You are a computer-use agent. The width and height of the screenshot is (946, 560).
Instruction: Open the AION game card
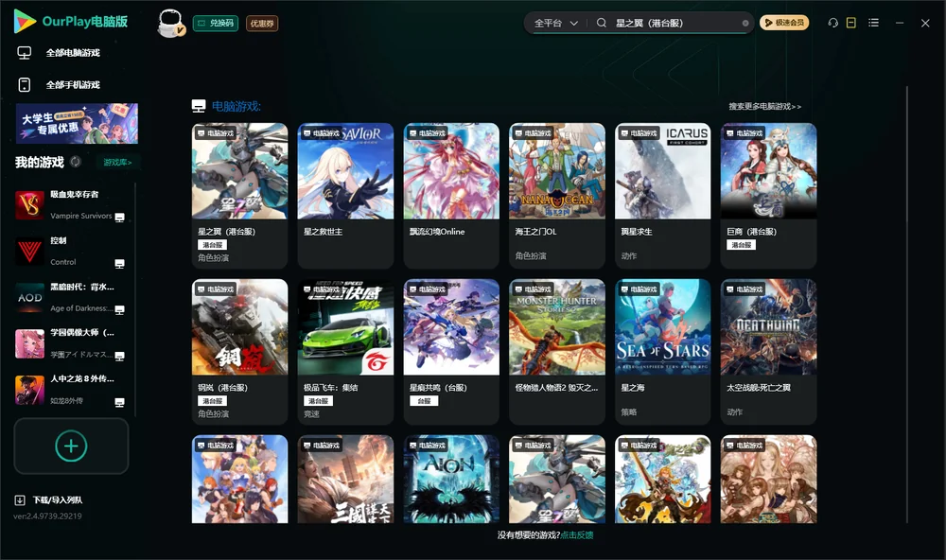point(451,480)
